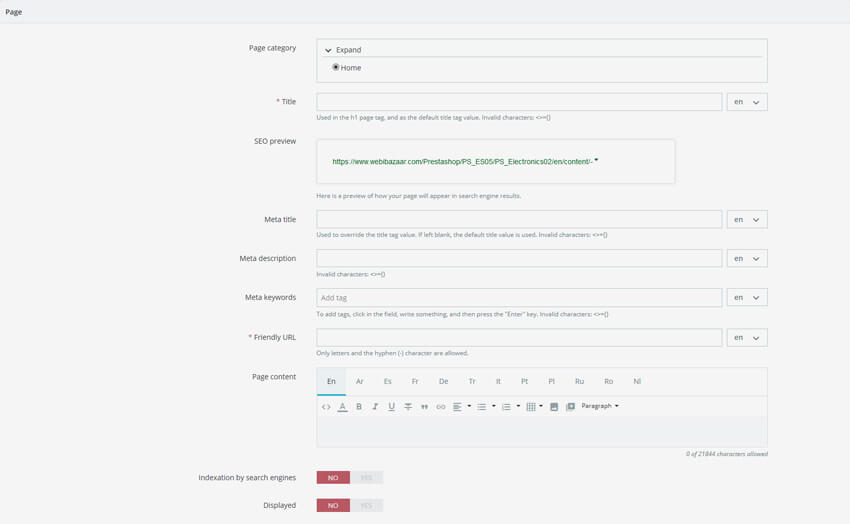The width and height of the screenshot is (850, 524).
Task: Switch to the Ru content tab
Action: click(x=579, y=381)
